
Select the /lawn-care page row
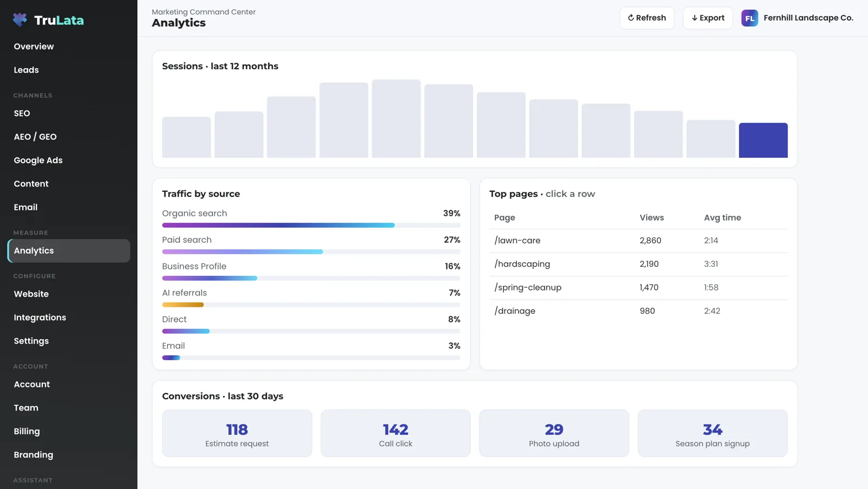(x=639, y=241)
